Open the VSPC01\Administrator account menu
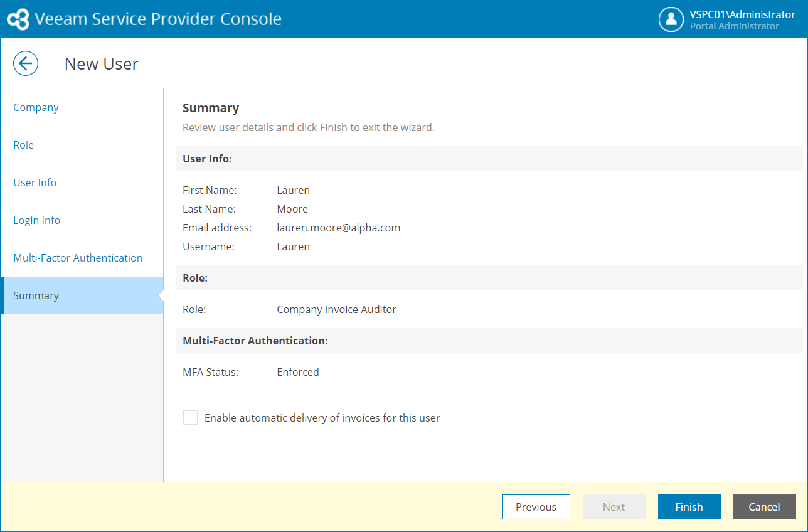 pos(742,14)
